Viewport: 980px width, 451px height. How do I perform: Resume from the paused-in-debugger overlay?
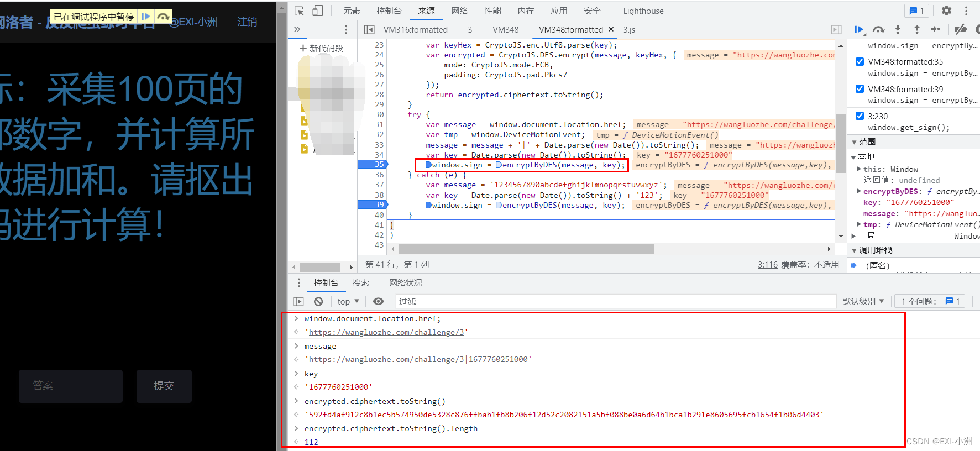pos(145,17)
